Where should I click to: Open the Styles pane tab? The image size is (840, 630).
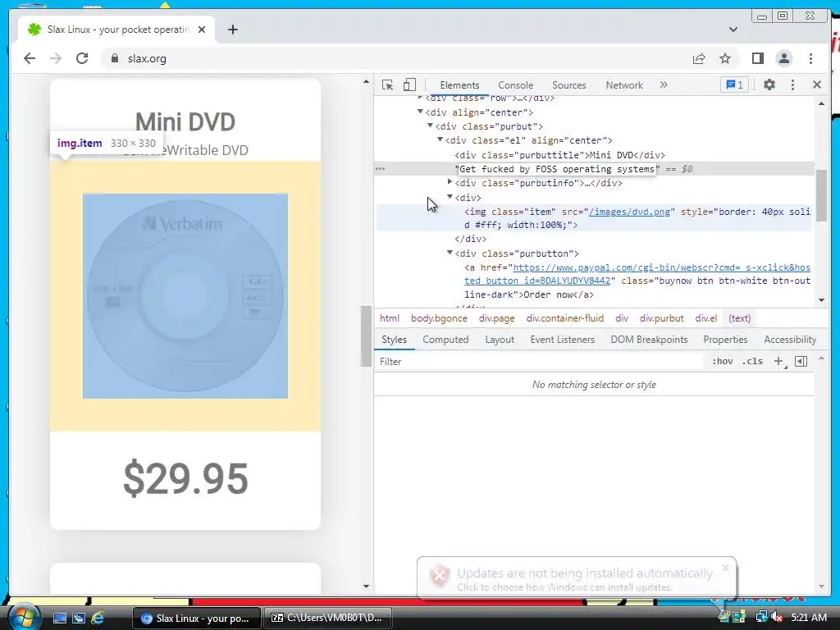(394, 340)
